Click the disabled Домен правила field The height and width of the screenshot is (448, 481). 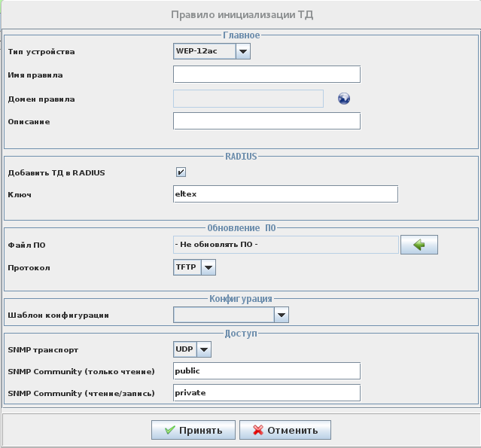coord(248,99)
